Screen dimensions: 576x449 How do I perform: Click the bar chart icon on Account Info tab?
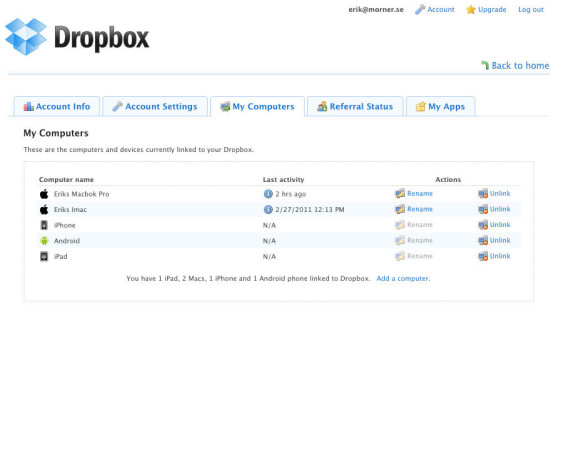[29, 107]
